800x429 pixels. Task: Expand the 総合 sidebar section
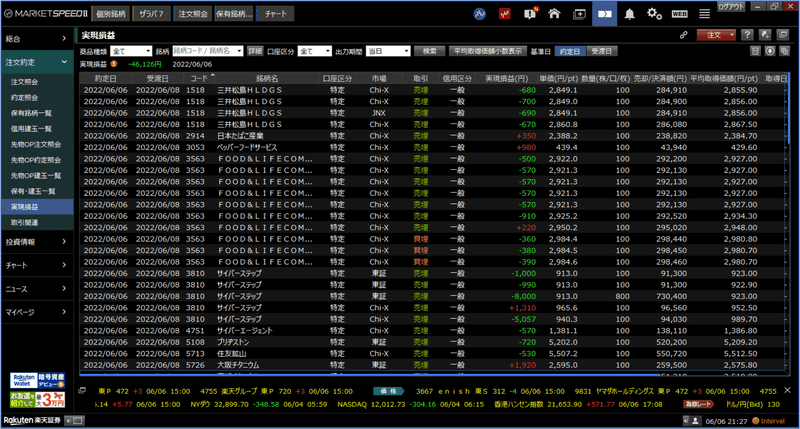click(36, 38)
